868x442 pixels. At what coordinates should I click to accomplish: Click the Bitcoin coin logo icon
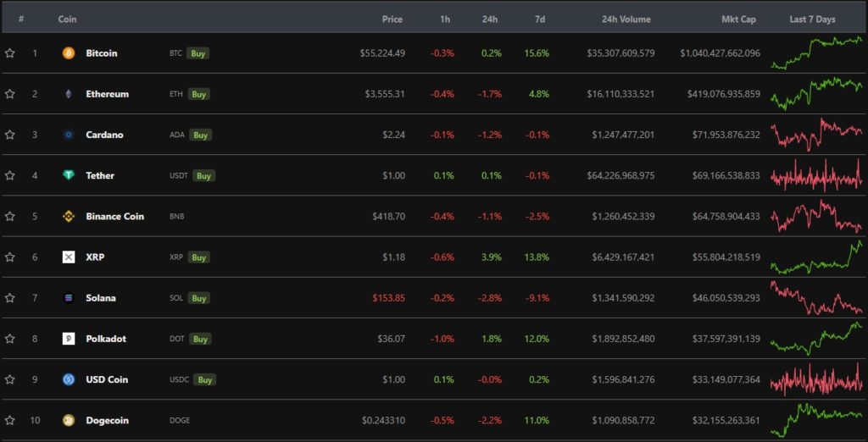coord(69,53)
